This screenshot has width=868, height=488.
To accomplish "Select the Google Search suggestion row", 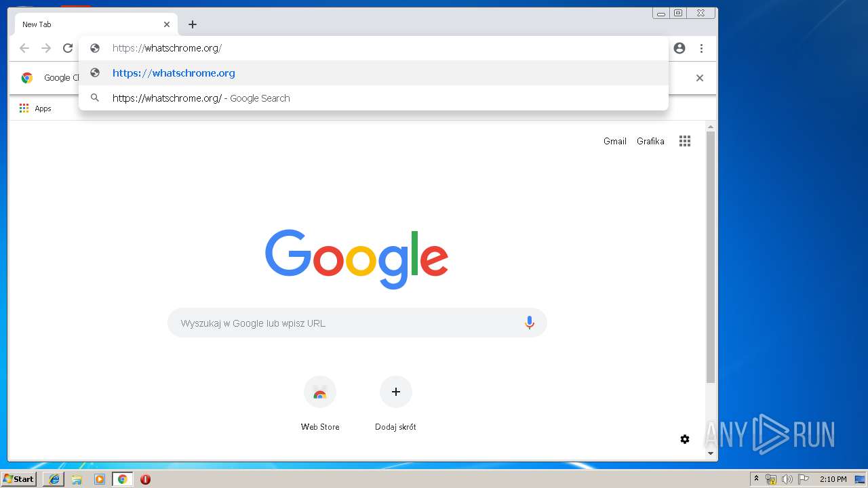I will click(x=374, y=98).
